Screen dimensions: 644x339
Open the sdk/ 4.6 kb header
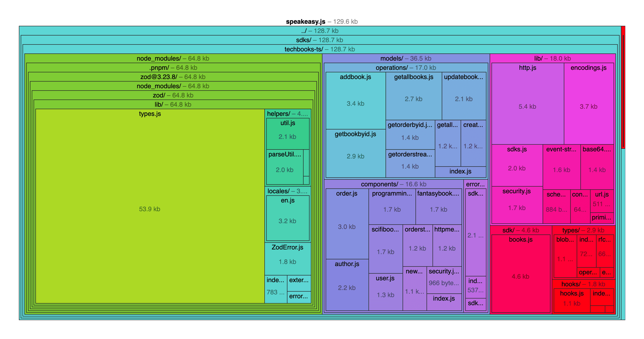click(521, 230)
